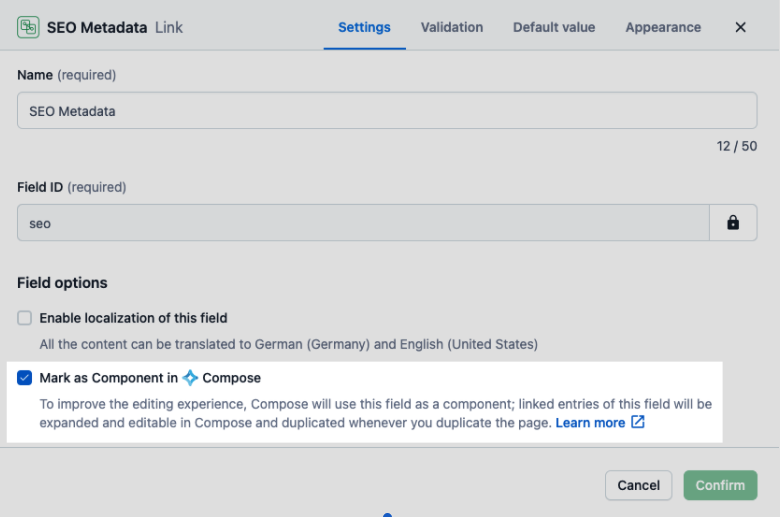
Task: Switch to the Validation tab
Action: [451, 27]
